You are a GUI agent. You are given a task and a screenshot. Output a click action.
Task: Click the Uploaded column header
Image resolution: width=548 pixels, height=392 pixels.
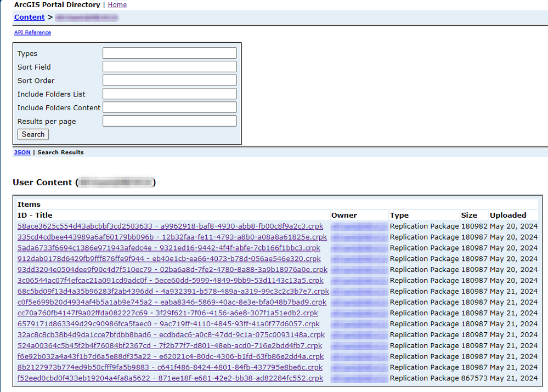click(x=508, y=215)
